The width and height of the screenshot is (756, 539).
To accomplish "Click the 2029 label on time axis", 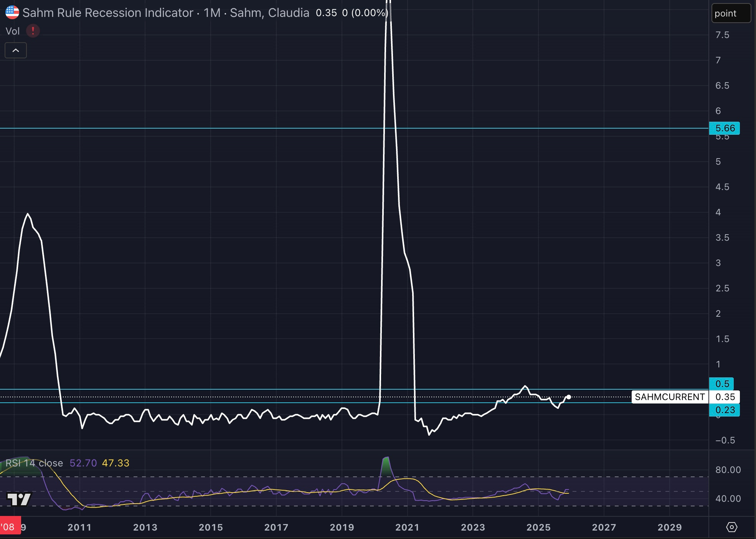I will pyautogui.click(x=670, y=527).
